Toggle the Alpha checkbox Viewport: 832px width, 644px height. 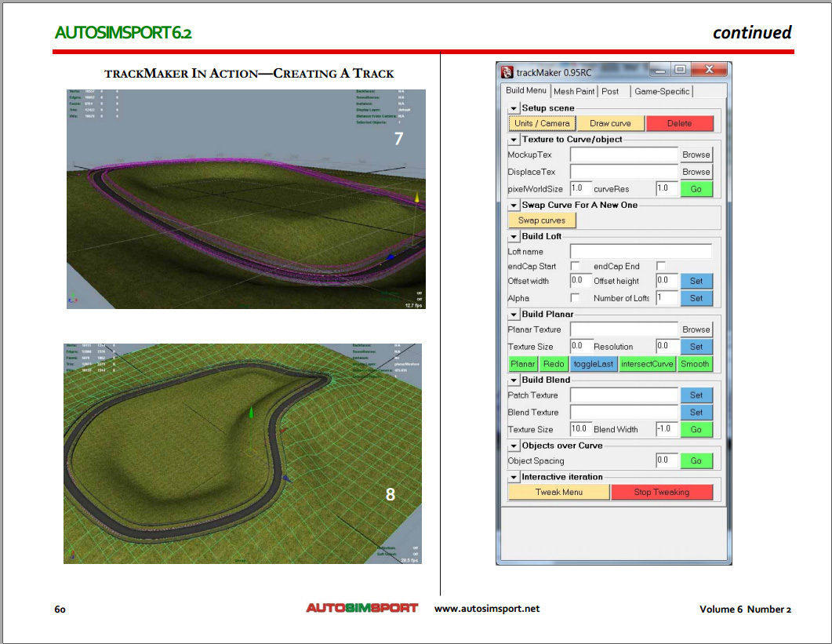[575, 297]
